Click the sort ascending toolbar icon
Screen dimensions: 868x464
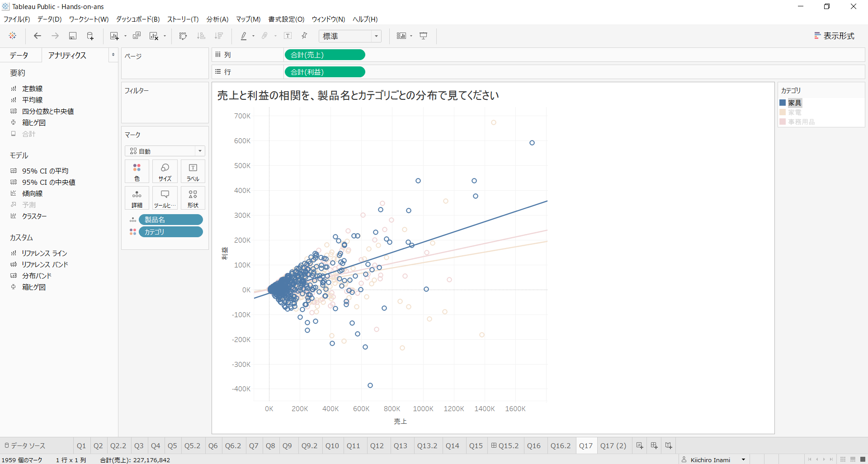pos(201,36)
